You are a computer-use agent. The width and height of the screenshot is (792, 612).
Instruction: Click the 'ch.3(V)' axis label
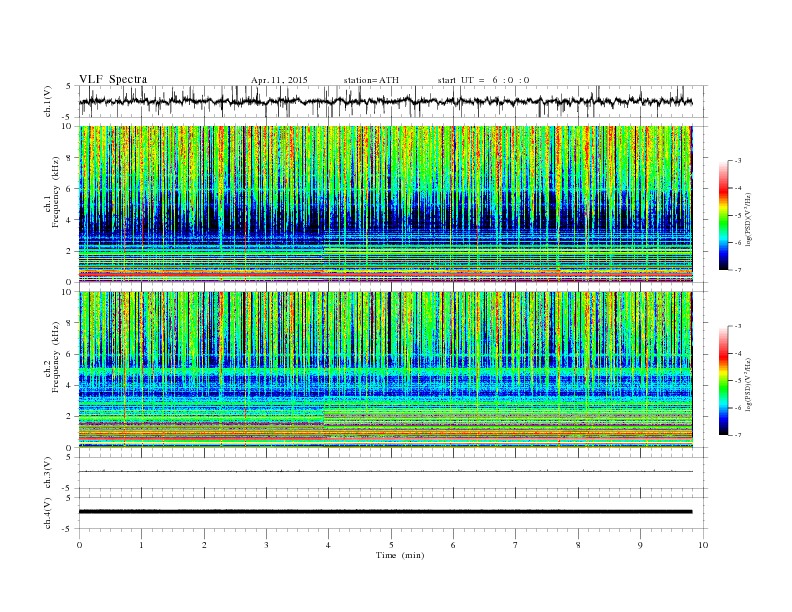pos(48,473)
